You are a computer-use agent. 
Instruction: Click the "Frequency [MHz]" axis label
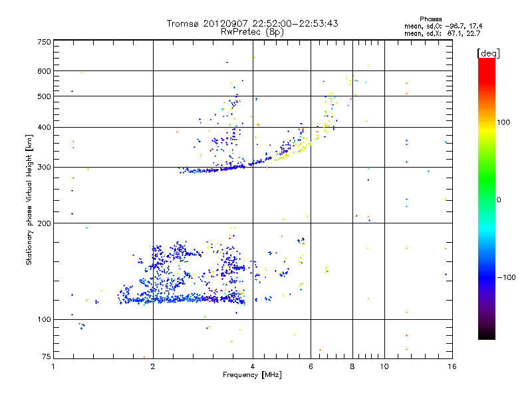pos(252,375)
